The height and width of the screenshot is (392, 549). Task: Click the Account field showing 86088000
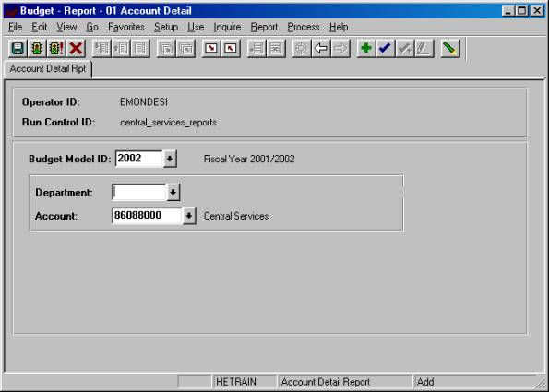coord(147,216)
